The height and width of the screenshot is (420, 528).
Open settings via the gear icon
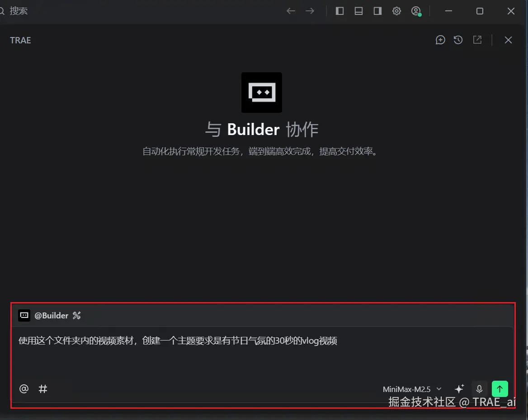(x=396, y=11)
